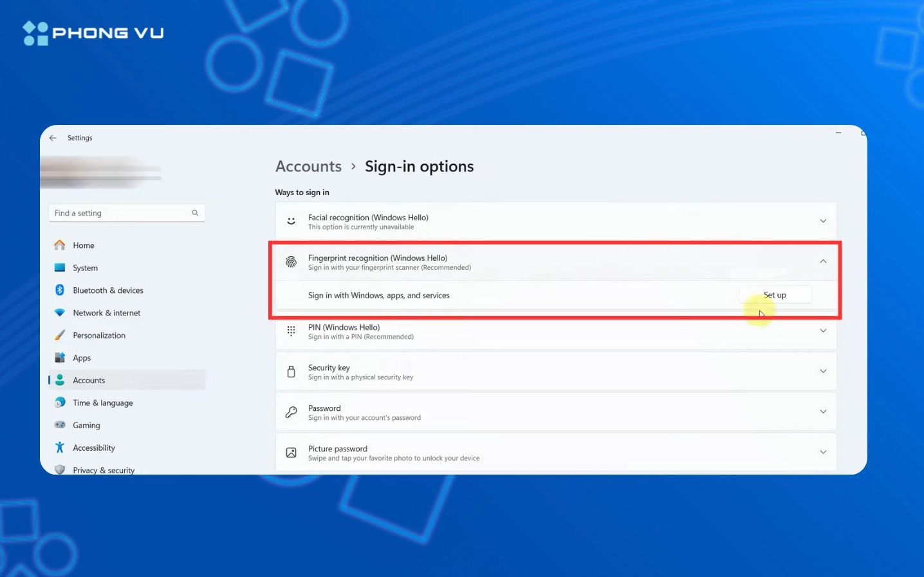Open Network & internet settings
This screenshot has width=924, height=577.
[x=107, y=312]
